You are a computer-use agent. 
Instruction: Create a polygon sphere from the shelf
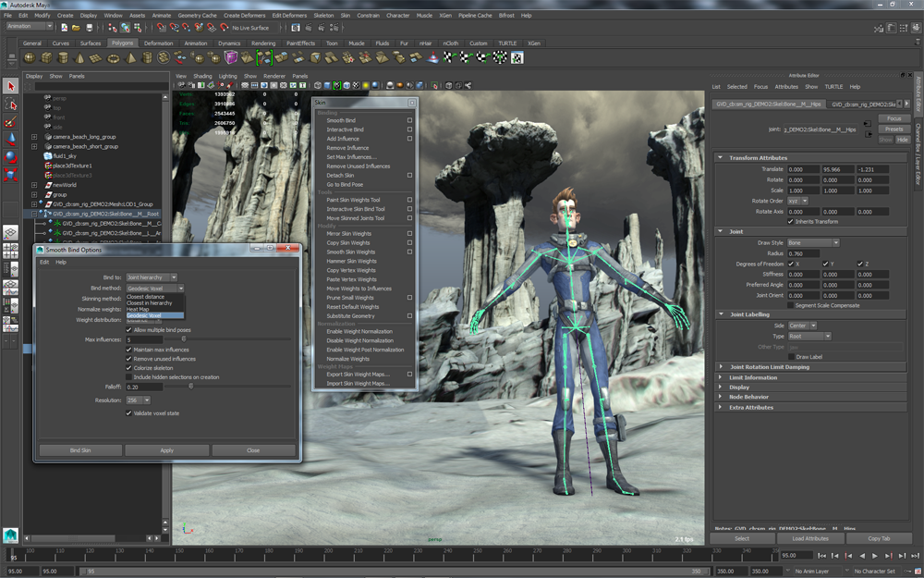coord(30,57)
